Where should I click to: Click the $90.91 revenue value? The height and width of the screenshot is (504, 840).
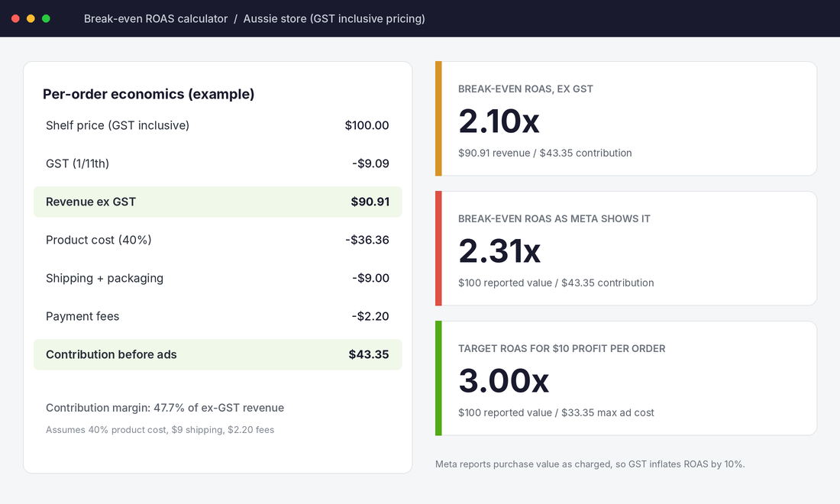pos(370,202)
